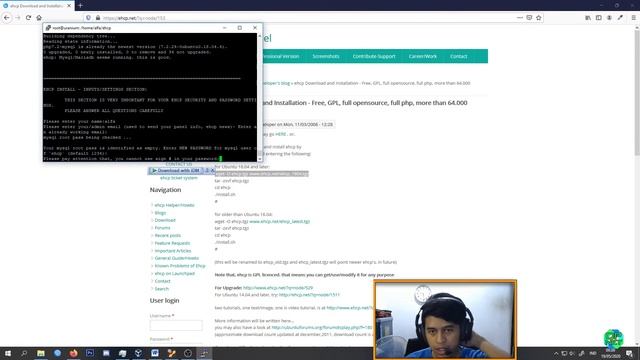This screenshot has width=640, height=360.
Task: Open Blogs navigation link
Action: coord(160,213)
